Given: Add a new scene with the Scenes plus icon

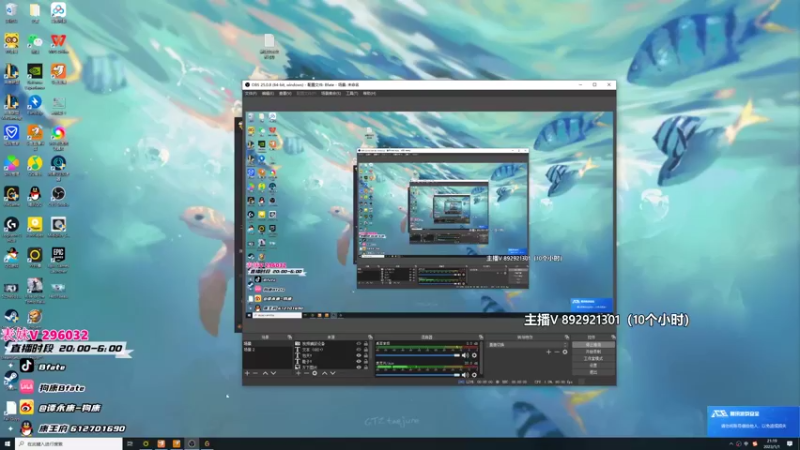Looking at the screenshot, I should coord(247,373).
